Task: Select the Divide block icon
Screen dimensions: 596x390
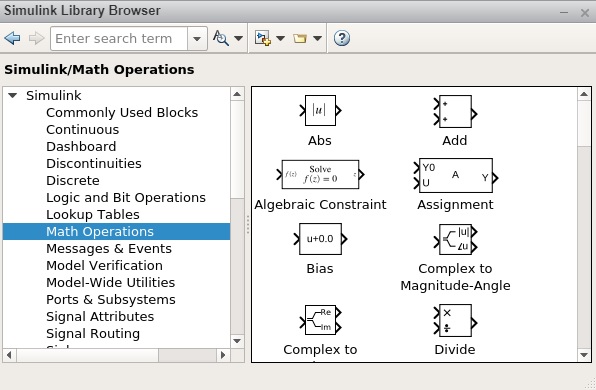Action: tap(455, 320)
